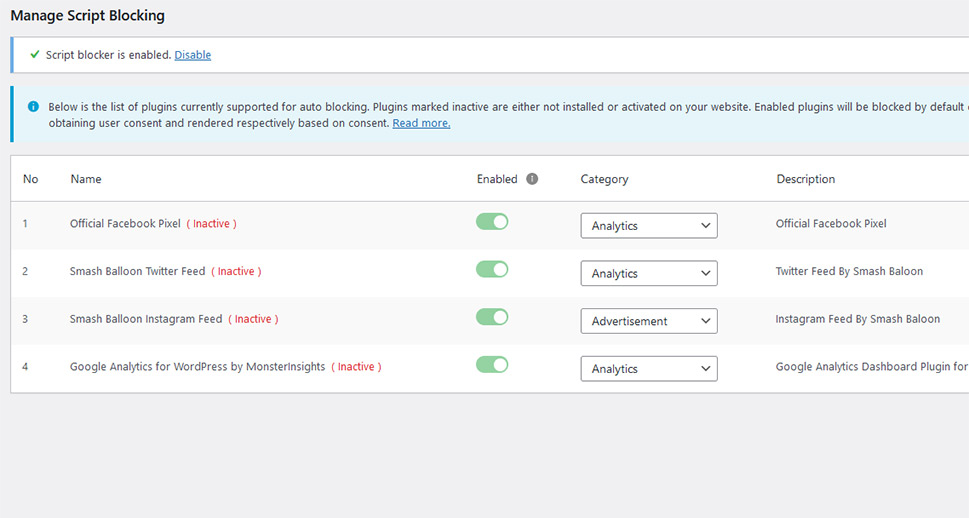This screenshot has height=518, width=969.
Task: Click the Google Analytics for WordPress plugin name
Action: point(197,367)
